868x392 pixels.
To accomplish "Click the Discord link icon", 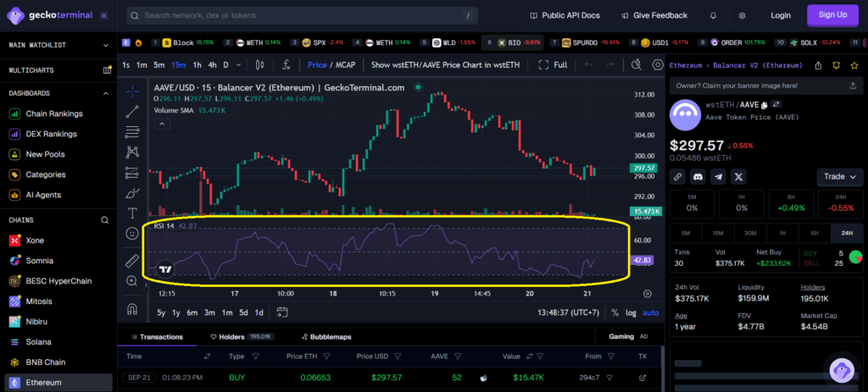I will [x=698, y=177].
